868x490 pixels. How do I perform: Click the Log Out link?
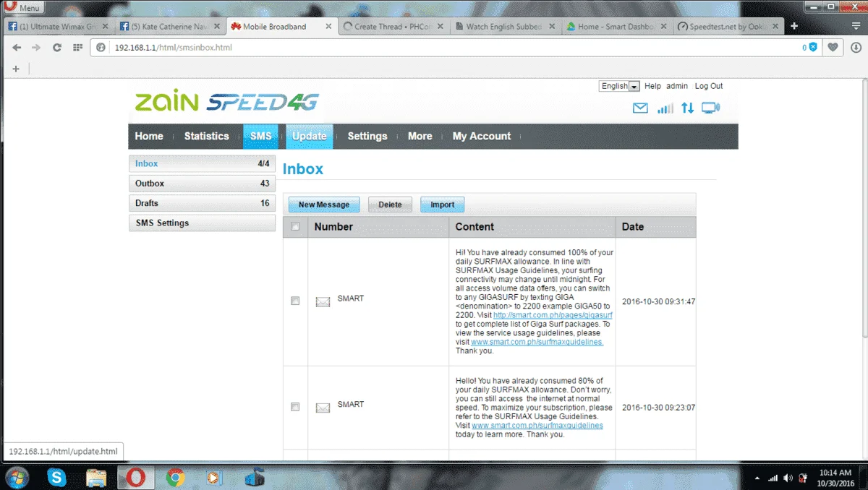709,86
